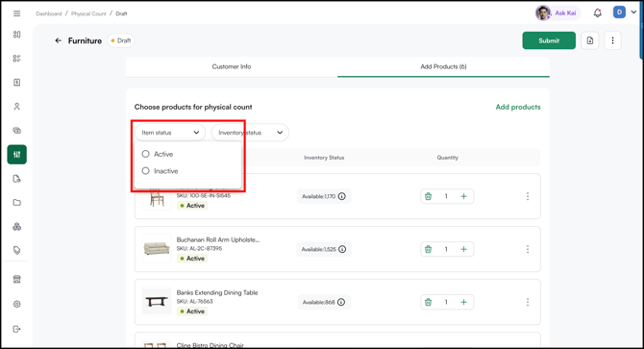
Task: Open the Inventory status dropdown
Action: (x=250, y=133)
